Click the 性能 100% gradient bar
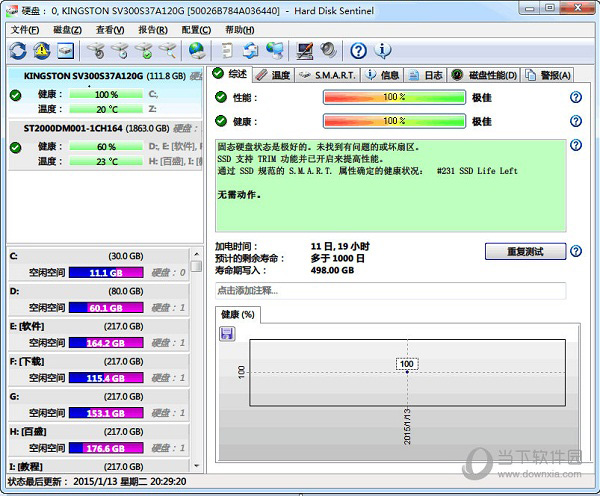 395,97
